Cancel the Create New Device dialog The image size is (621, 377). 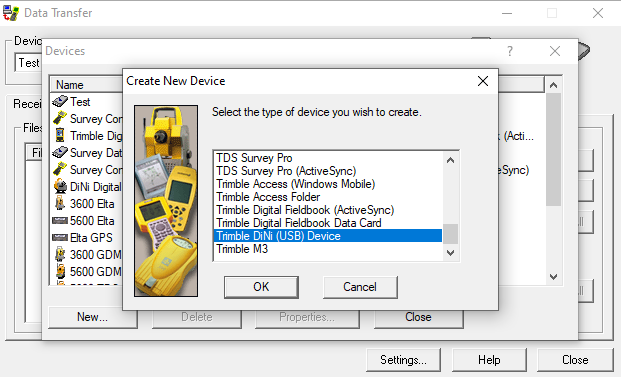click(360, 287)
